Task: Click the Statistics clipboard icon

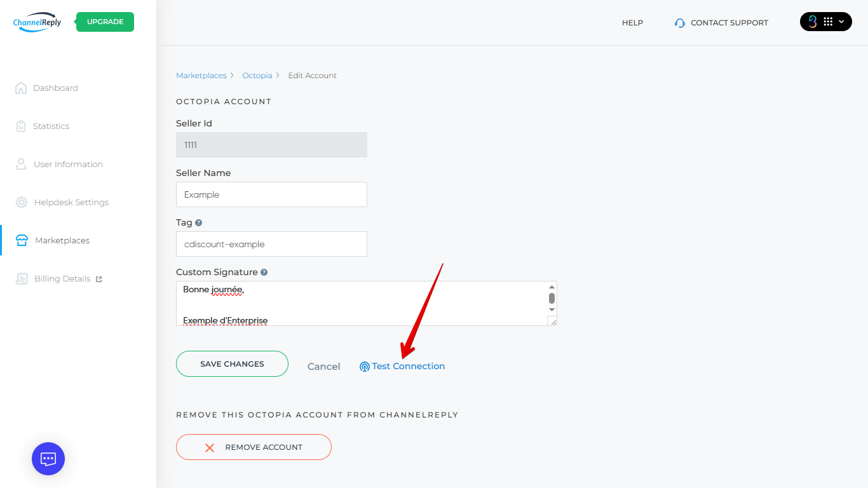Action: click(21, 126)
